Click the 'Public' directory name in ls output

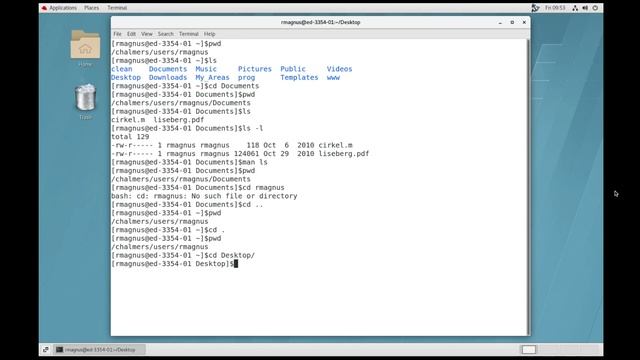click(293, 69)
